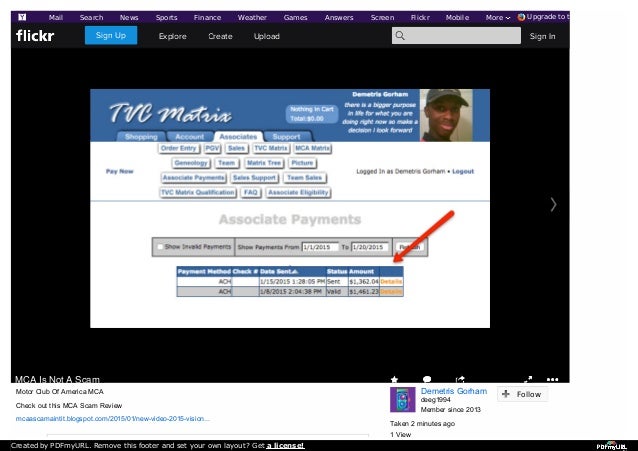Click the Logout link
638x451 pixels.
463,171
